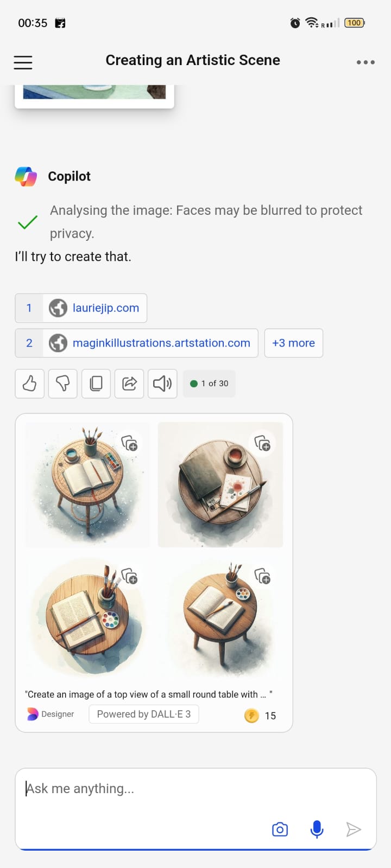
Task: Open the maginkillustrations.artstation.com source link
Action: point(137,343)
